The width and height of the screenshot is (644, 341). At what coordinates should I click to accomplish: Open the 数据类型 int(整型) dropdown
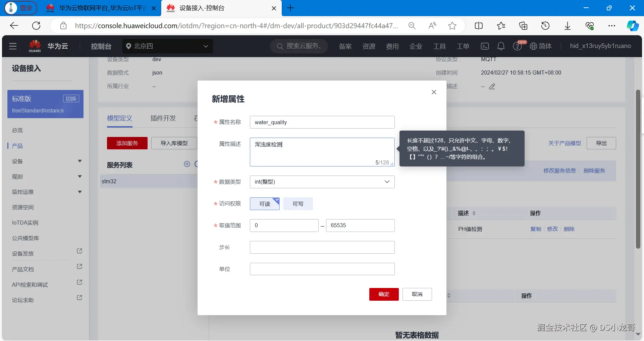pos(322,182)
